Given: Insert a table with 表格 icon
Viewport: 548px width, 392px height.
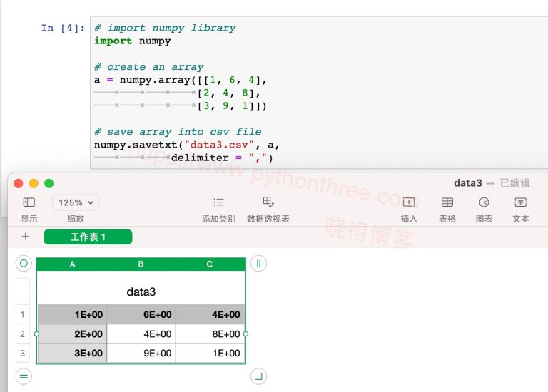Looking at the screenshot, I should click(x=447, y=202).
